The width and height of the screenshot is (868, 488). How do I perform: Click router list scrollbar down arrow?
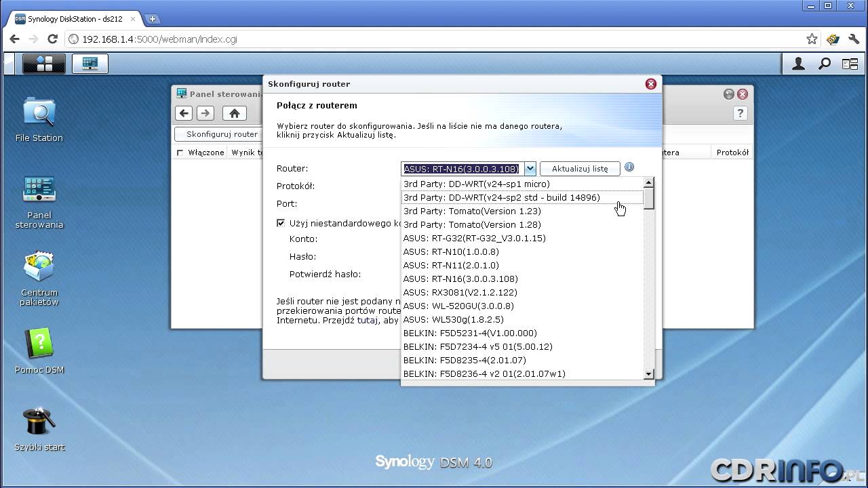[x=648, y=374]
